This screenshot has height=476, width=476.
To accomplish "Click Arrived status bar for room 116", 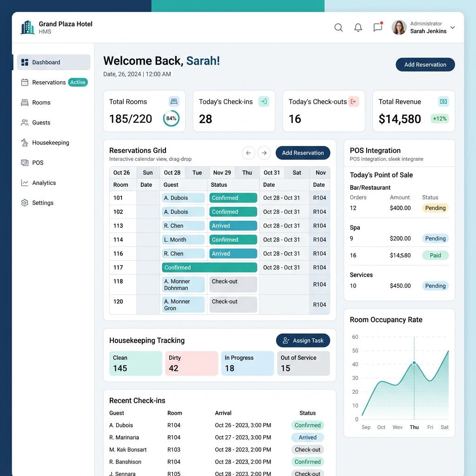I will [x=233, y=253].
